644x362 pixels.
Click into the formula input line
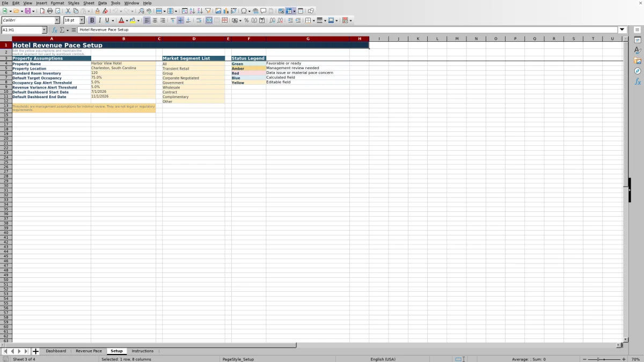[x=348, y=30]
